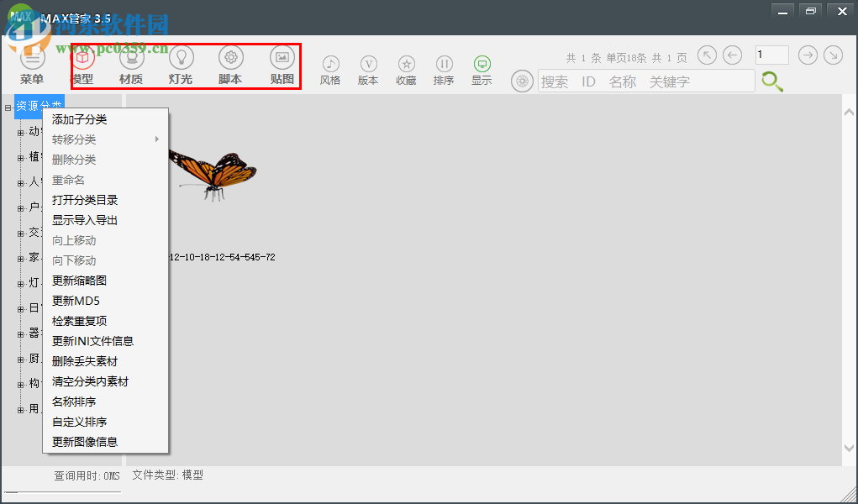This screenshot has width=858, height=504.
Task: Expand the 厨 tree category
Action: pyautogui.click(x=21, y=360)
